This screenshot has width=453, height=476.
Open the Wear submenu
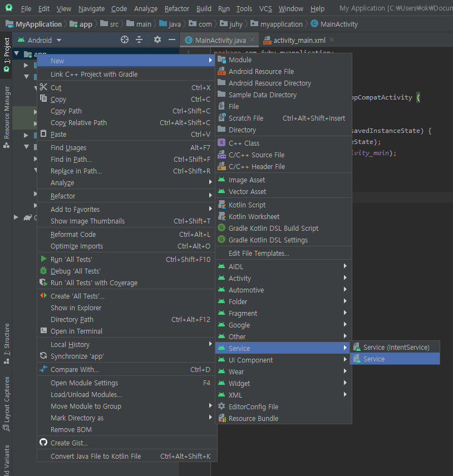point(283,371)
